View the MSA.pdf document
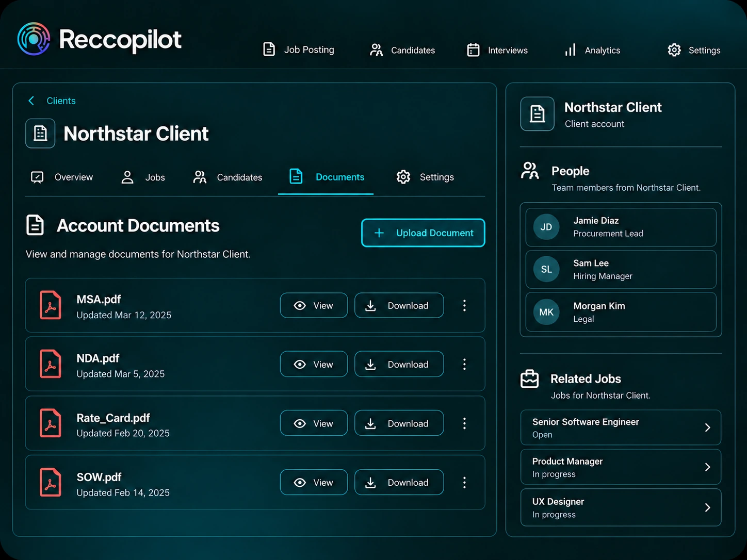 click(x=314, y=306)
